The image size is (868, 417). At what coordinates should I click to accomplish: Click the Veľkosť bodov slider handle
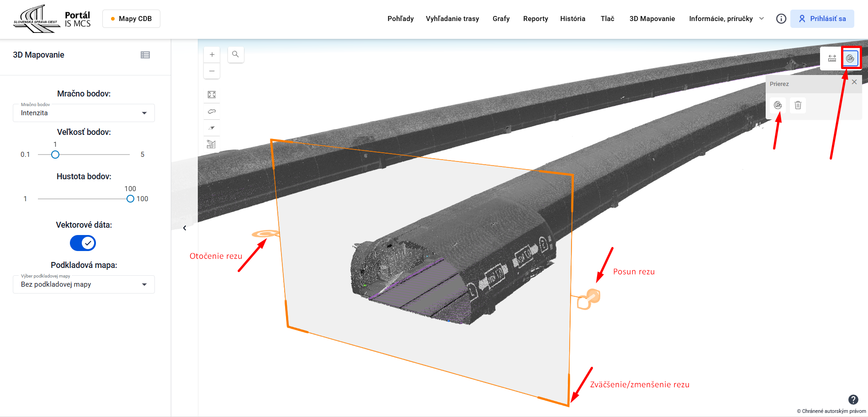pos(55,155)
